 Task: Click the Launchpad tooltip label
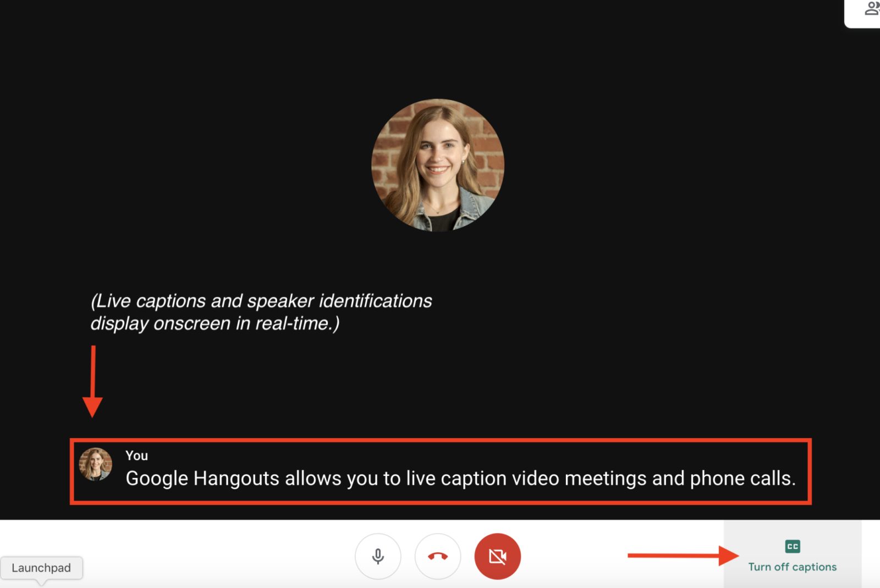[x=41, y=568]
